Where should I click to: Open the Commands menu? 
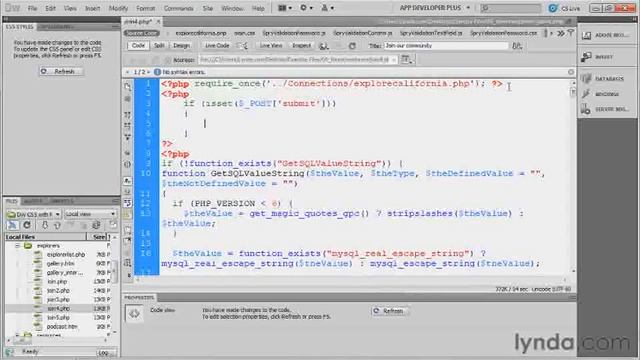[x=178, y=8]
